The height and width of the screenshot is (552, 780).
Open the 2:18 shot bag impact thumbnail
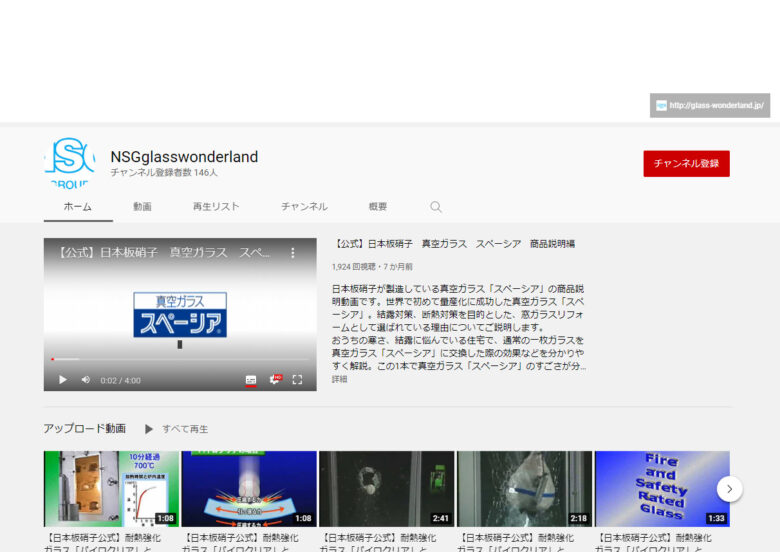524,489
